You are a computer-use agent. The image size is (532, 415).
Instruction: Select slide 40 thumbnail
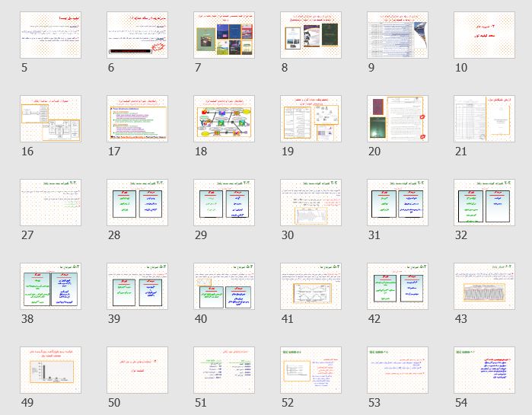coord(224,286)
